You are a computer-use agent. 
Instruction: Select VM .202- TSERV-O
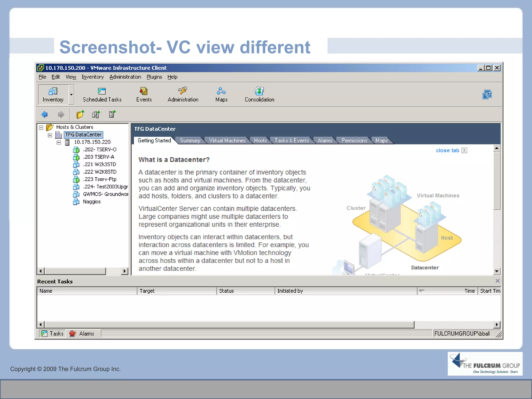(x=99, y=150)
